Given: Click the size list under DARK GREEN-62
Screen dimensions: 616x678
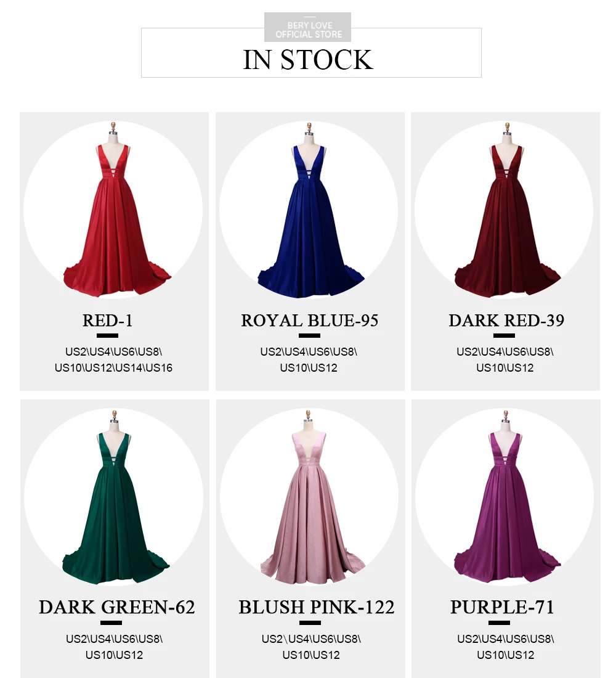Looking at the screenshot, I should pyautogui.click(x=114, y=647).
